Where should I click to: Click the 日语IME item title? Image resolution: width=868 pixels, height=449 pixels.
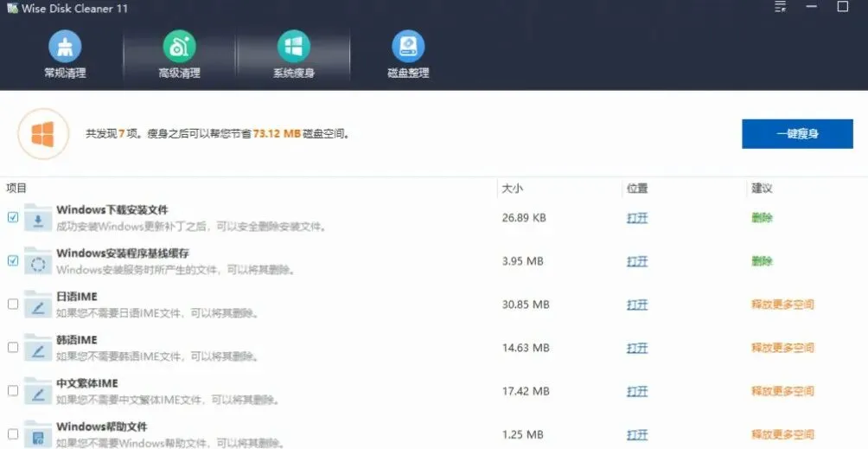(x=76, y=297)
